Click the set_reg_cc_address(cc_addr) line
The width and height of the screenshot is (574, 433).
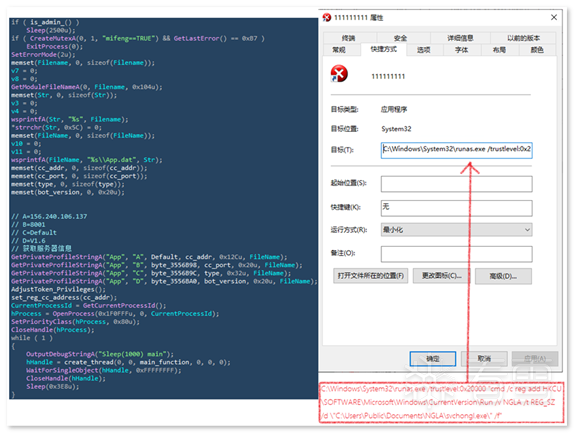(x=64, y=297)
